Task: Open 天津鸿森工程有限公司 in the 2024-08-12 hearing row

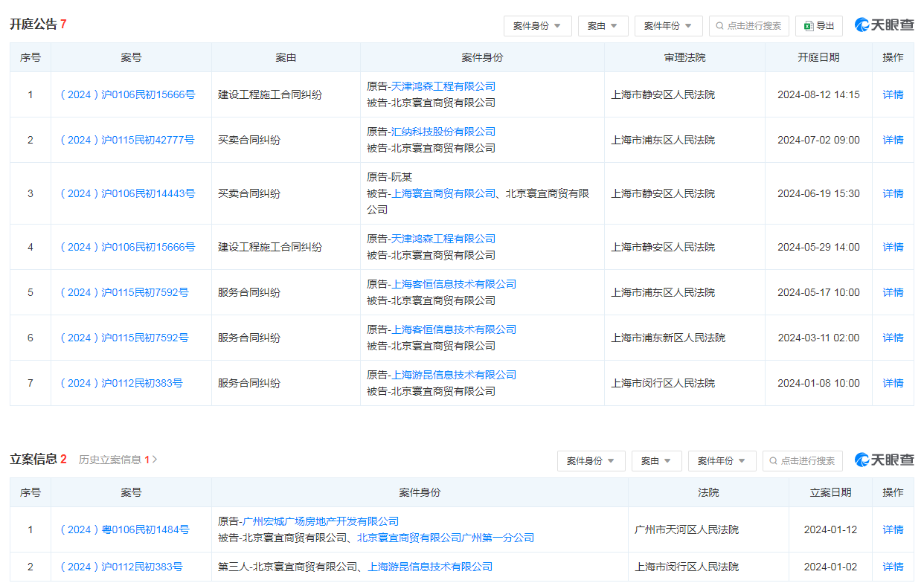Action: click(443, 86)
